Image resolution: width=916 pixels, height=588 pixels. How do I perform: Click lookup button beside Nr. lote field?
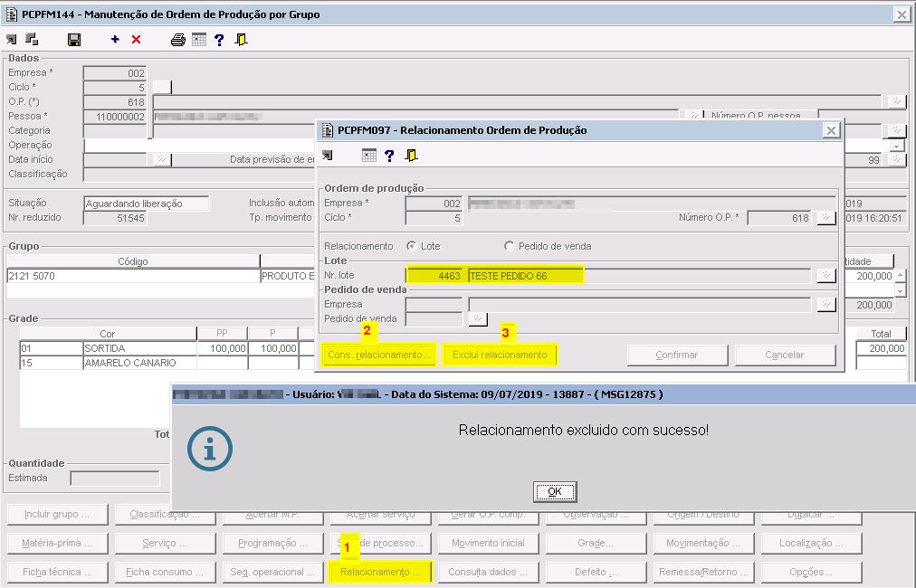[826, 276]
